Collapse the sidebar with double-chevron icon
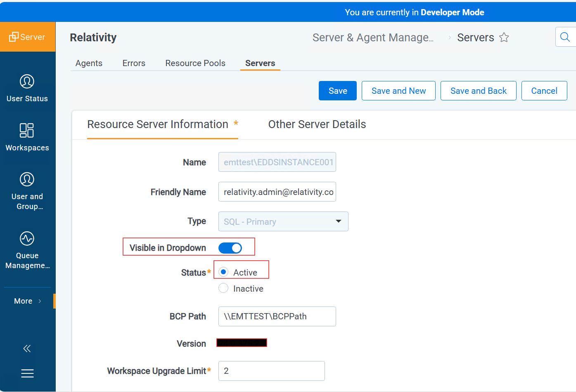The image size is (576, 392). [x=27, y=349]
